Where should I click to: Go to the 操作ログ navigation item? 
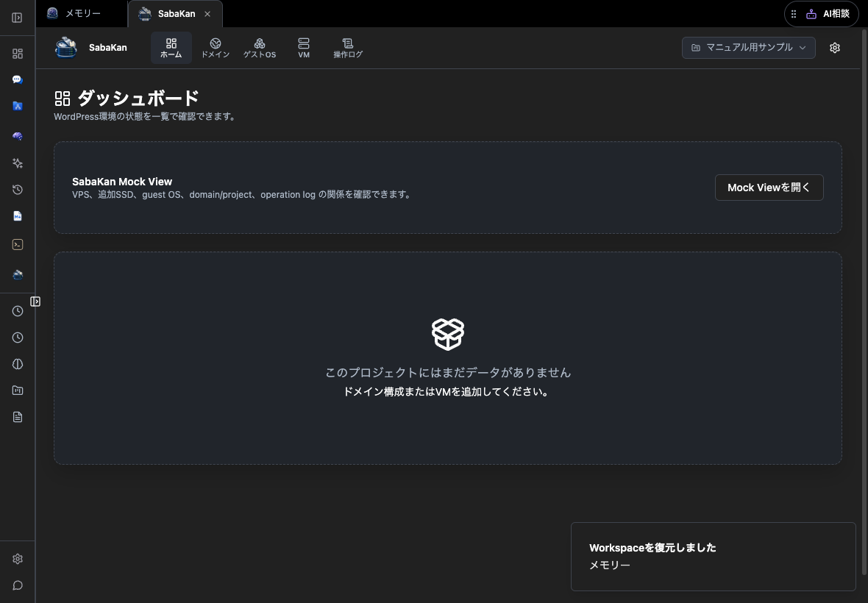pyautogui.click(x=348, y=48)
